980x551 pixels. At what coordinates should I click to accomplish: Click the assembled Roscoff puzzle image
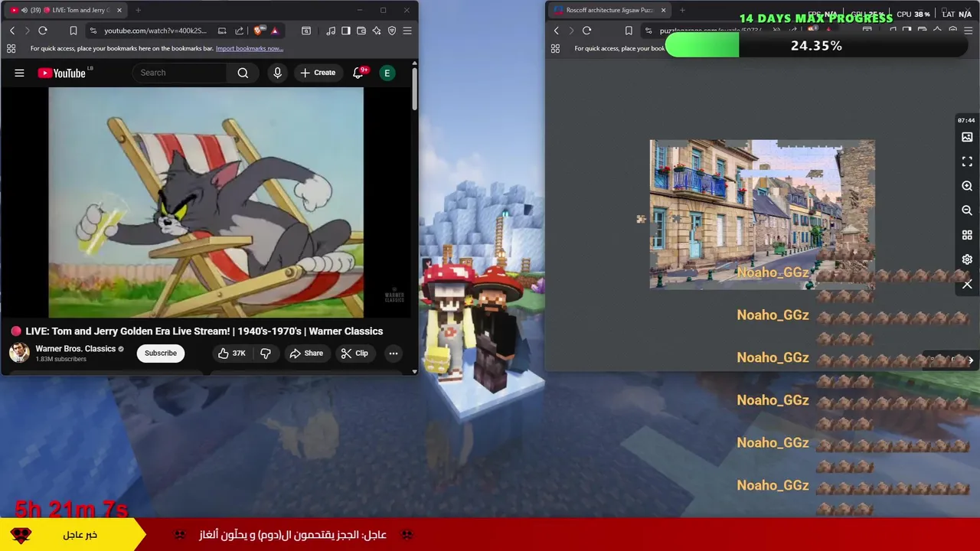(x=762, y=214)
